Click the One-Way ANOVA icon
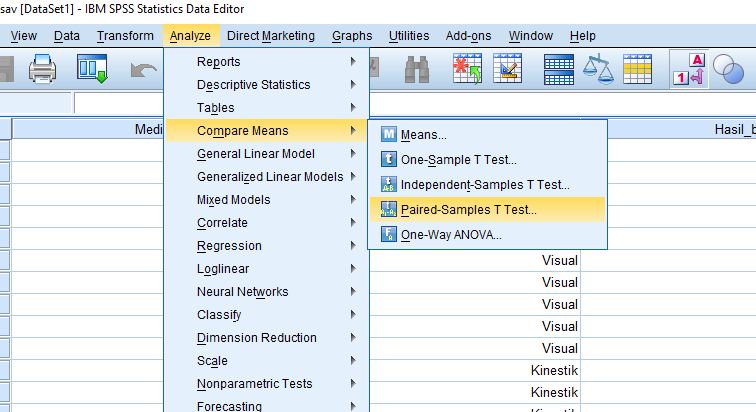This screenshot has width=756, height=412. pyautogui.click(x=389, y=234)
